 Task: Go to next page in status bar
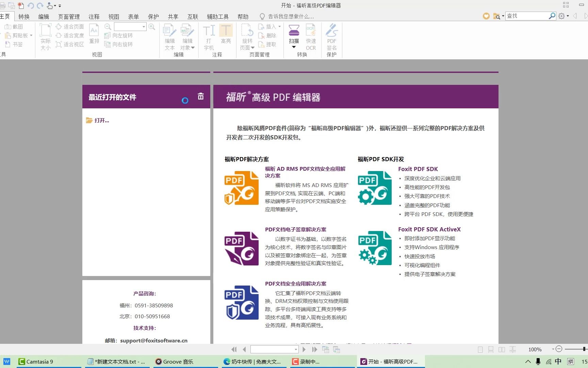304,349
